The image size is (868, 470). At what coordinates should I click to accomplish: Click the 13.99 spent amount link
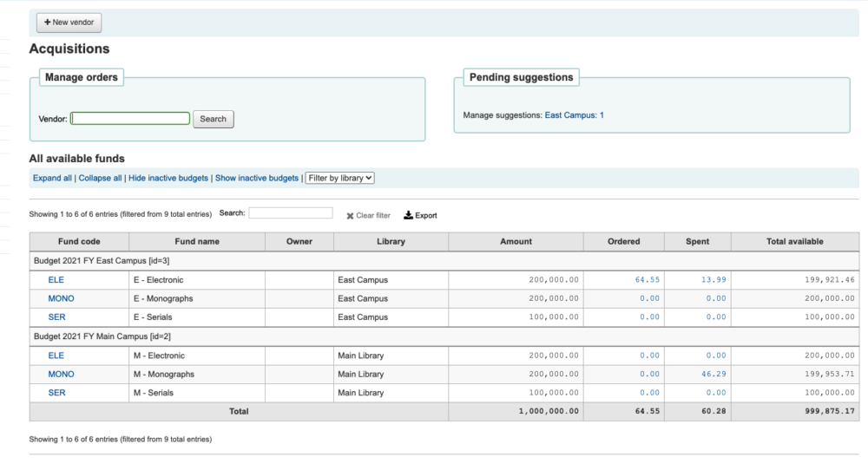click(x=714, y=280)
